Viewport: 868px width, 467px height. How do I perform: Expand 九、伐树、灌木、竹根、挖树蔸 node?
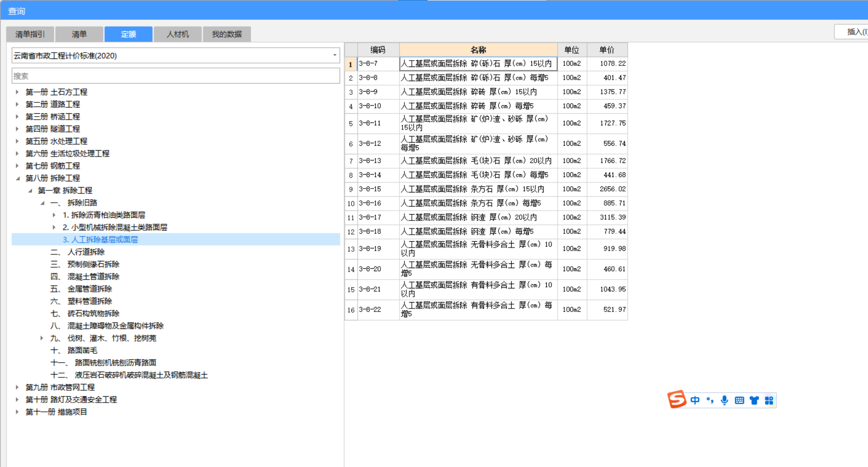click(x=42, y=338)
